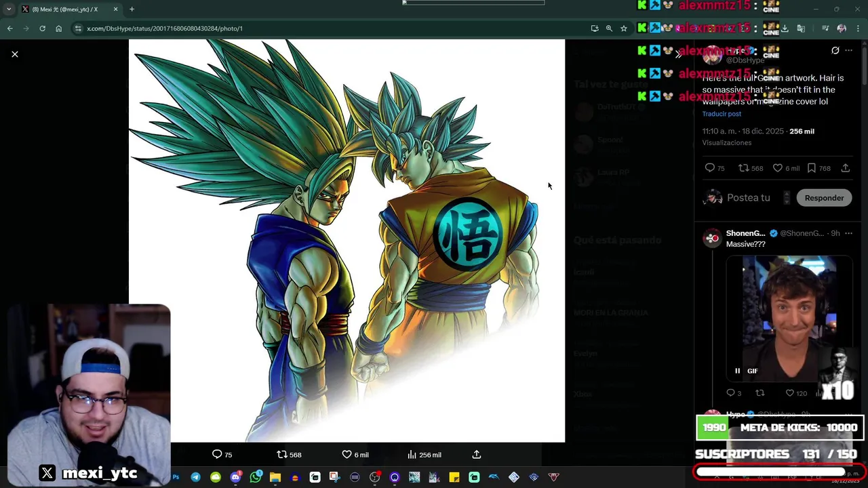Open DbsHype post's more options menu
Image resolution: width=868 pixels, height=488 pixels.
pos(849,51)
